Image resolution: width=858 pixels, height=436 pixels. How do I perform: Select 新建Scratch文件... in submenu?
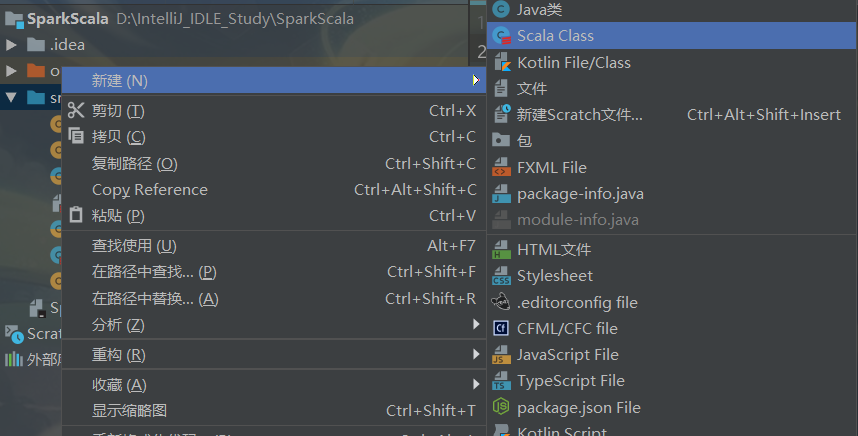(x=671, y=115)
